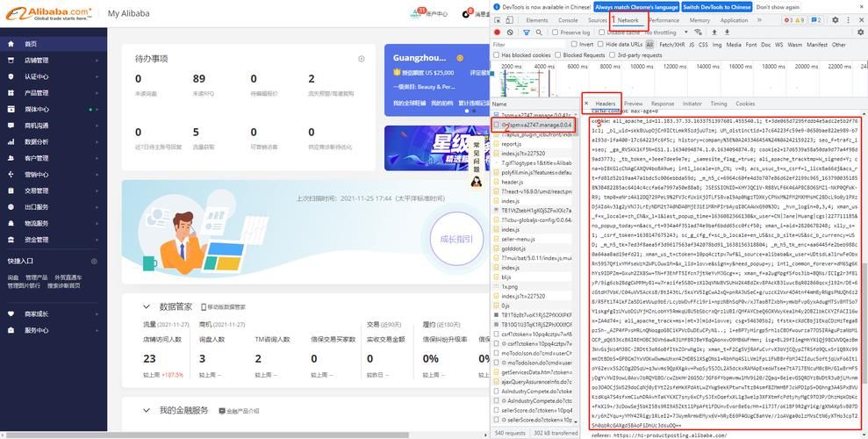This screenshot has height=439, width=868.
Task: Expand the 交易管理 sidebar menu
Action: (x=97, y=191)
